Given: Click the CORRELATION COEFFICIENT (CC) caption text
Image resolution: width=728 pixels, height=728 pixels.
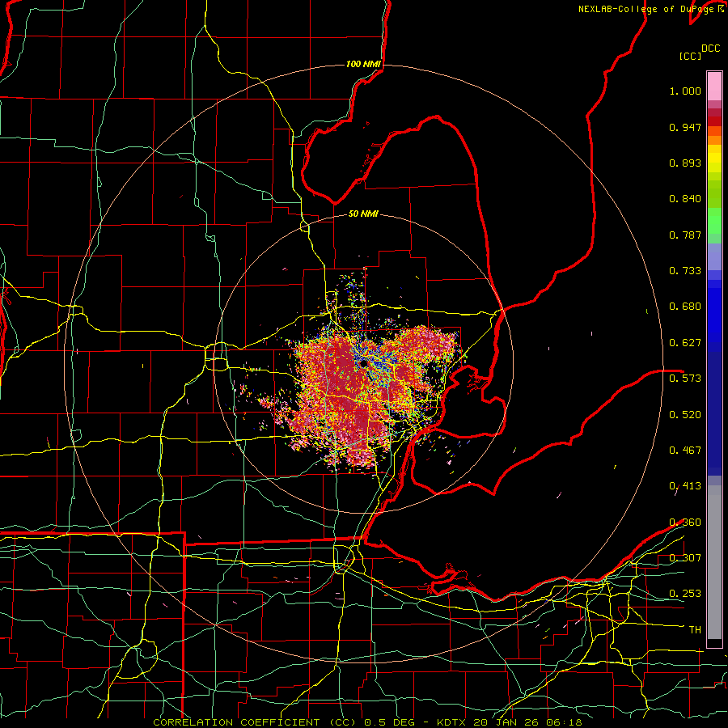Looking at the screenshot, I should (254, 722).
